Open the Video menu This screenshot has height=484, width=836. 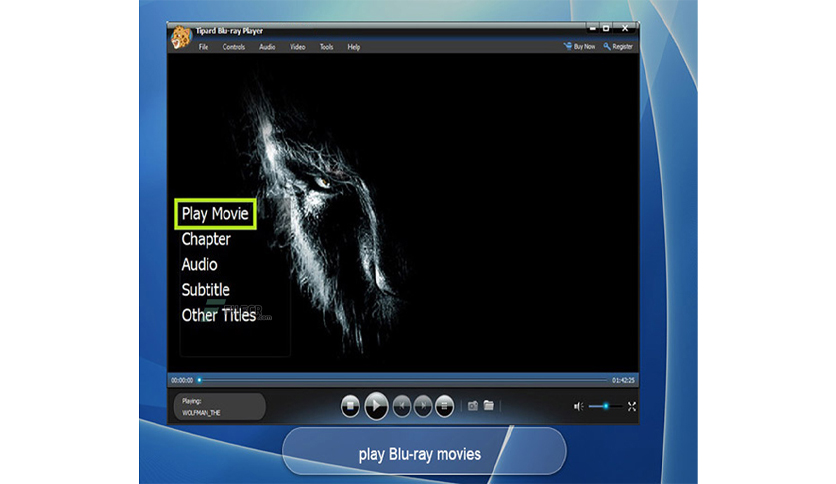click(298, 47)
